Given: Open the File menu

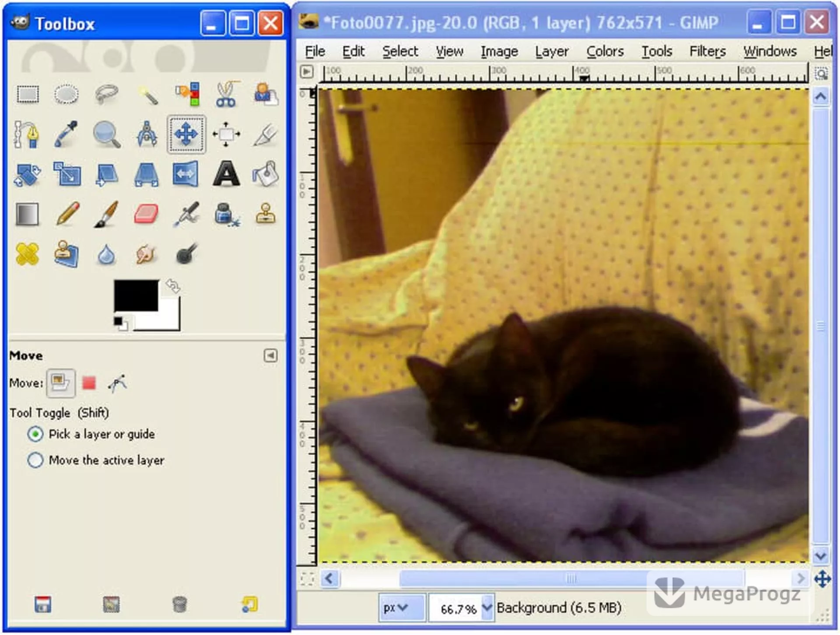Looking at the screenshot, I should click(x=315, y=52).
